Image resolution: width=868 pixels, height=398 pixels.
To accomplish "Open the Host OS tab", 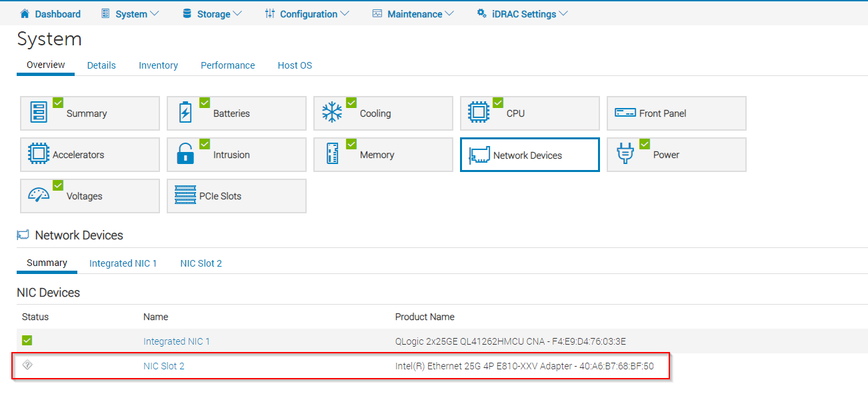I will tap(295, 65).
